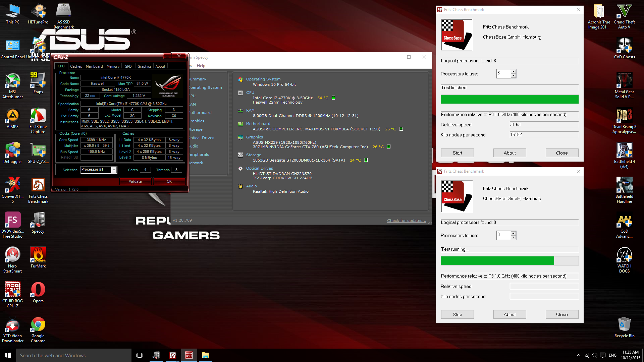Click the storage temperature status square
The height and width of the screenshot is (362, 644).
[x=366, y=160]
